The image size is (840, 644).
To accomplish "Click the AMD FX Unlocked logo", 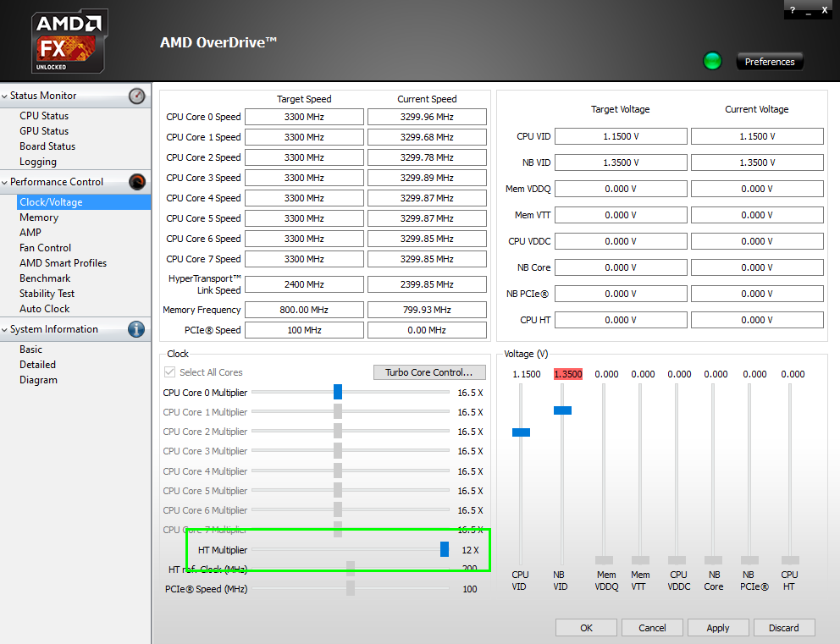I will 69,41.
